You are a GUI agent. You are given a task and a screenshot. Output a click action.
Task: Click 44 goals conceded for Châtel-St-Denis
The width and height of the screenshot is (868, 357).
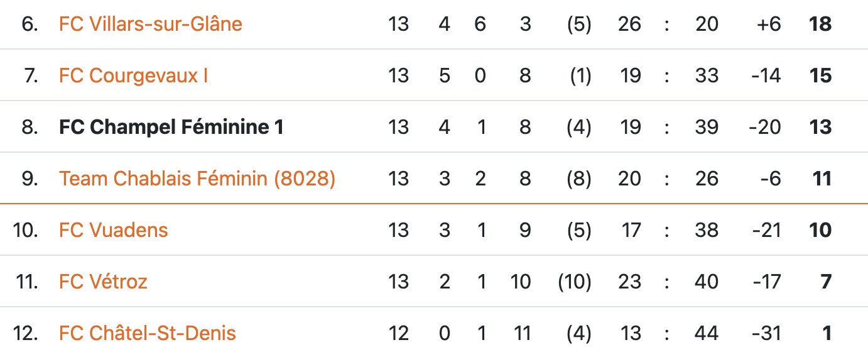707,333
